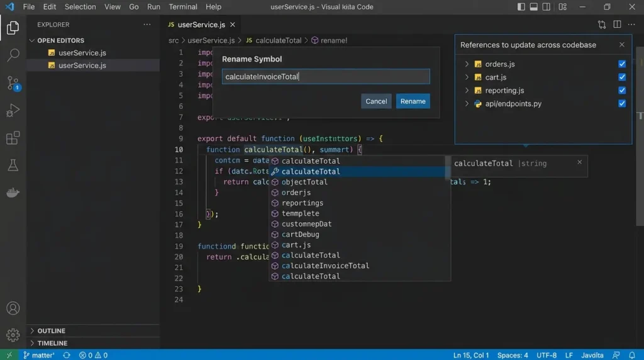The height and width of the screenshot is (360, 644).
Task: Open the Help menu
Action: 213,7
